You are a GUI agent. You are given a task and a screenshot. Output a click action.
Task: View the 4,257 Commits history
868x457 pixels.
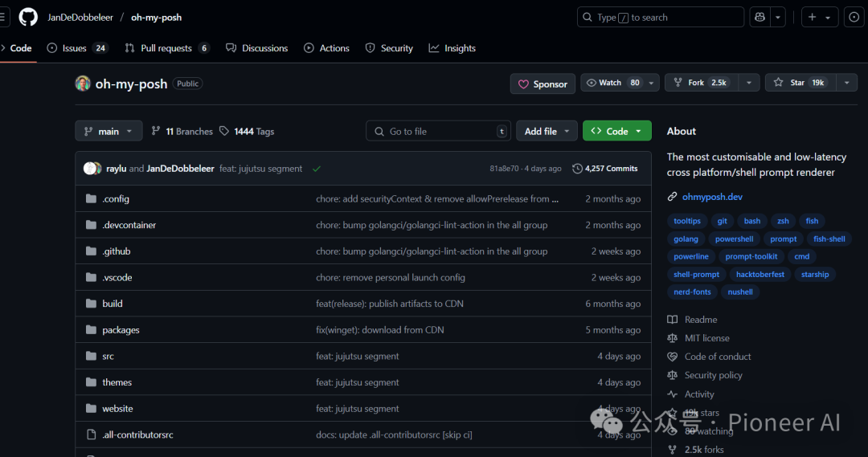pos(604,168)
